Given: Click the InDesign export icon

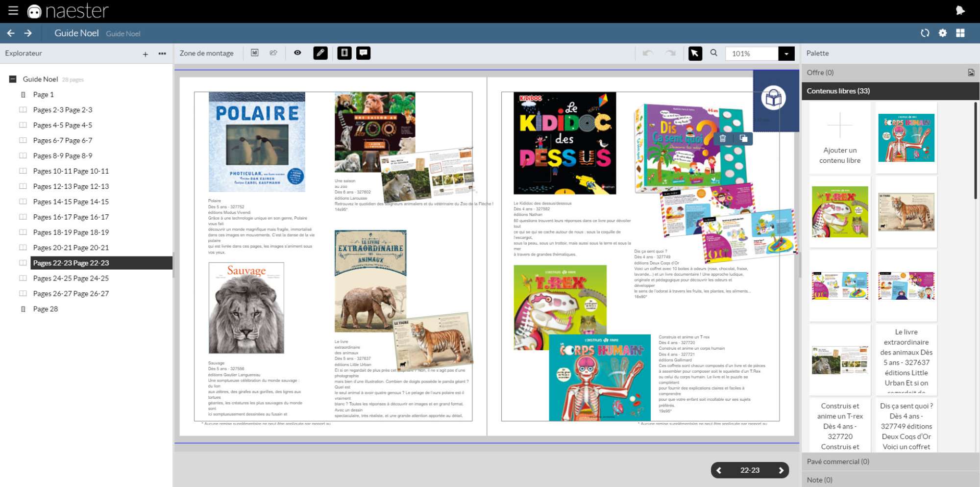Looking at the screenshot, I should tap(254, 53).
